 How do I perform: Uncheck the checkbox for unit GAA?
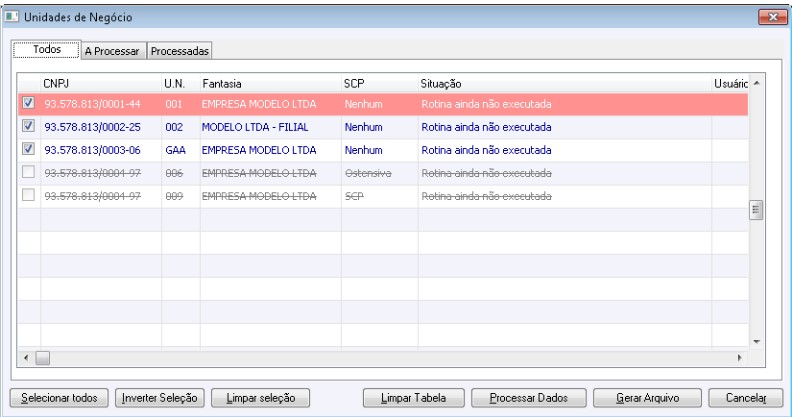click(27, 149)
